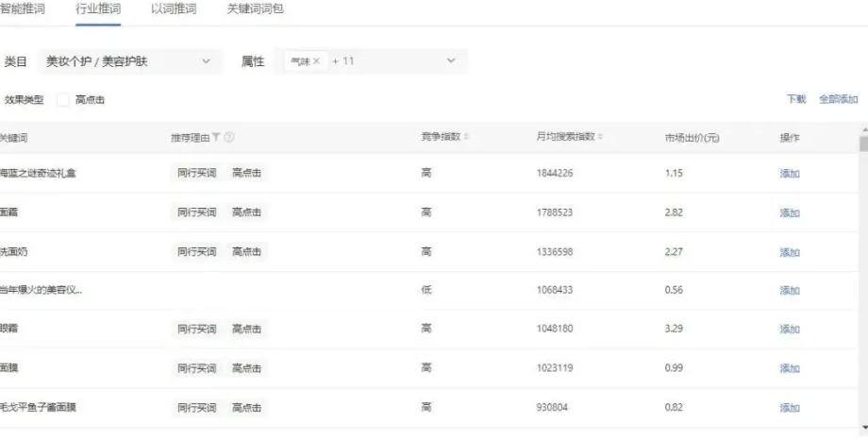The height and width of the screenshot is (441, 868).
Task: Sort by 竞争指数 column arrows
Action: (465, 136)
